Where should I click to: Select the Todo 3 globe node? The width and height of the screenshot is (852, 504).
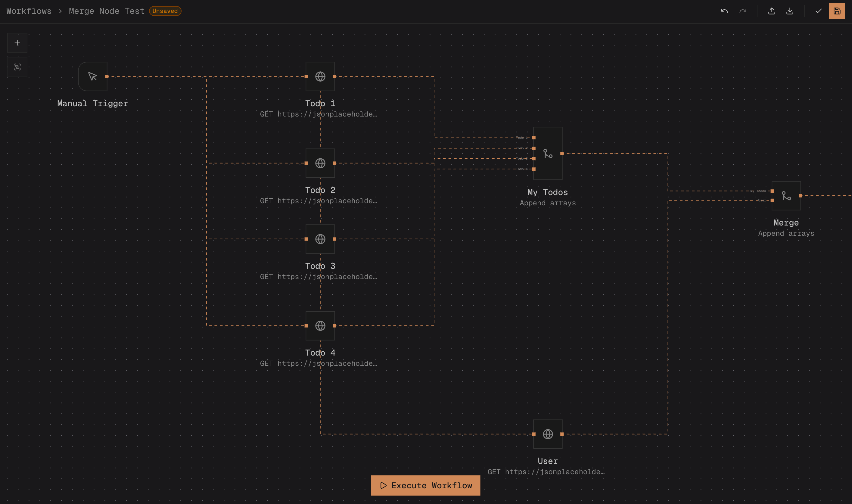[x=320, y=239]
